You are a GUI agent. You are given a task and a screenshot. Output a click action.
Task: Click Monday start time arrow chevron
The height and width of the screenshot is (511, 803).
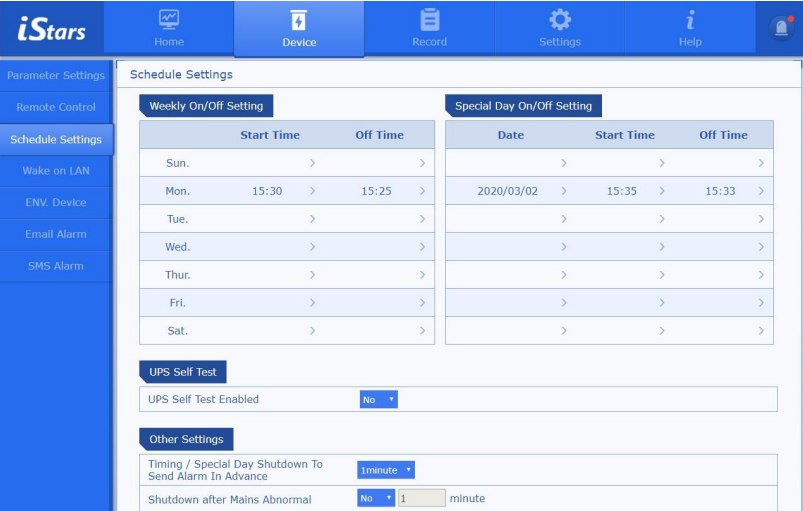(312, 191)
